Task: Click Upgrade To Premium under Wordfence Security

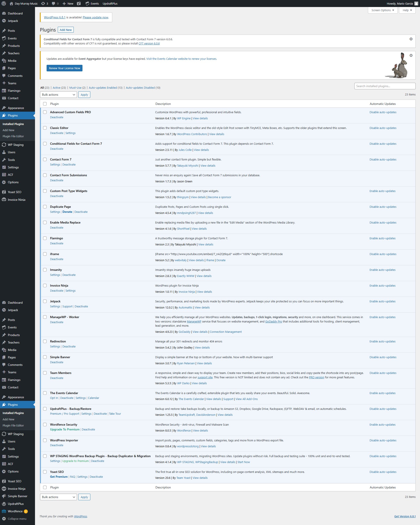Action: pos(65,429)
